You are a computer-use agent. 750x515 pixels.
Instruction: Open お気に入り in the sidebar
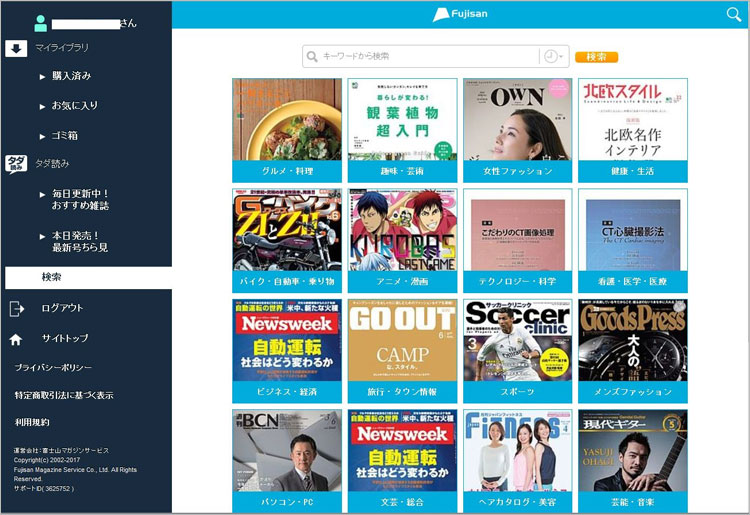tap(75, 106)
